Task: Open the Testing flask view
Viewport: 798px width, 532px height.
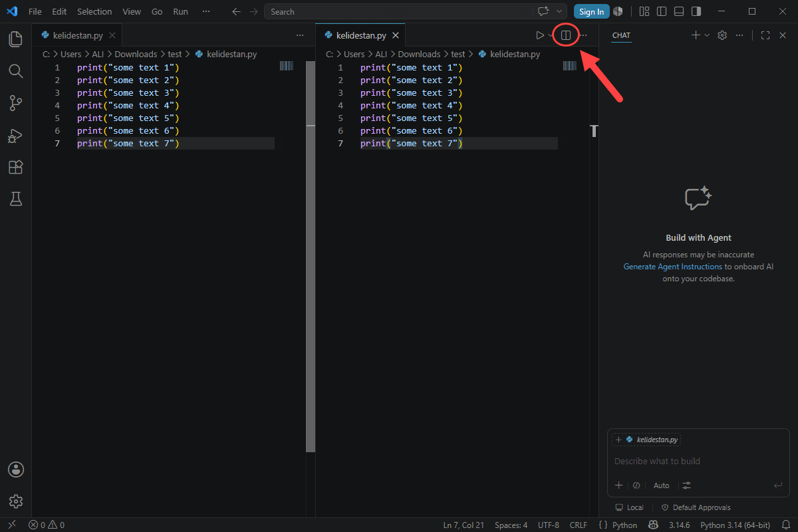Action: coord(16,199)
